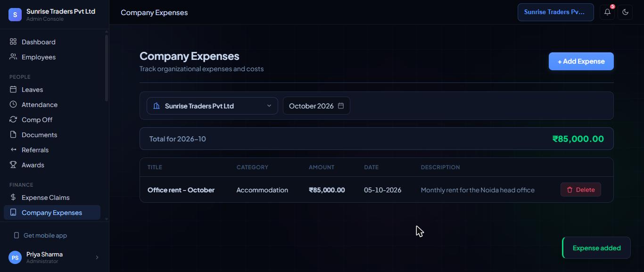Click the trash icon in the Office rent row
The width and height of the screenshot is (644, 272).
pos(570,190)
